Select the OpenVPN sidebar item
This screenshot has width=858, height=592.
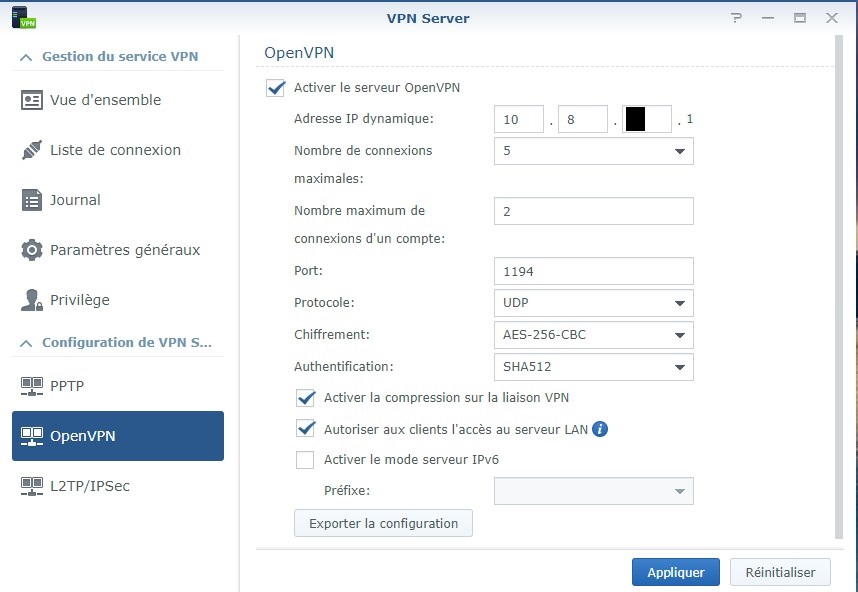(x=118, y=436)
